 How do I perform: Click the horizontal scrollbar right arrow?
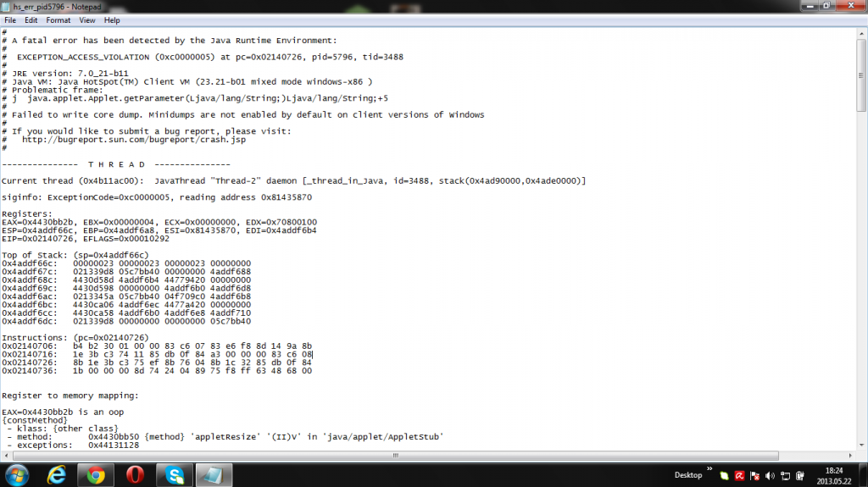pyautogui.click(x=851, y=456)
